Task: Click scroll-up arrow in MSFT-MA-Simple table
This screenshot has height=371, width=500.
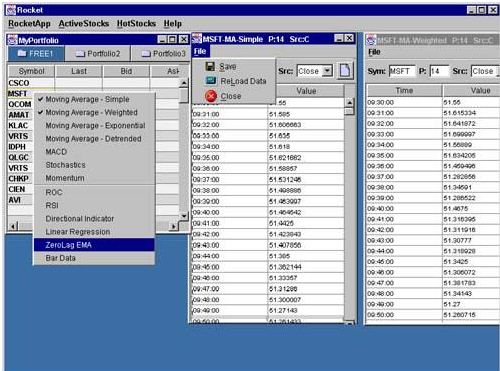Action: [x=349, y=102]
